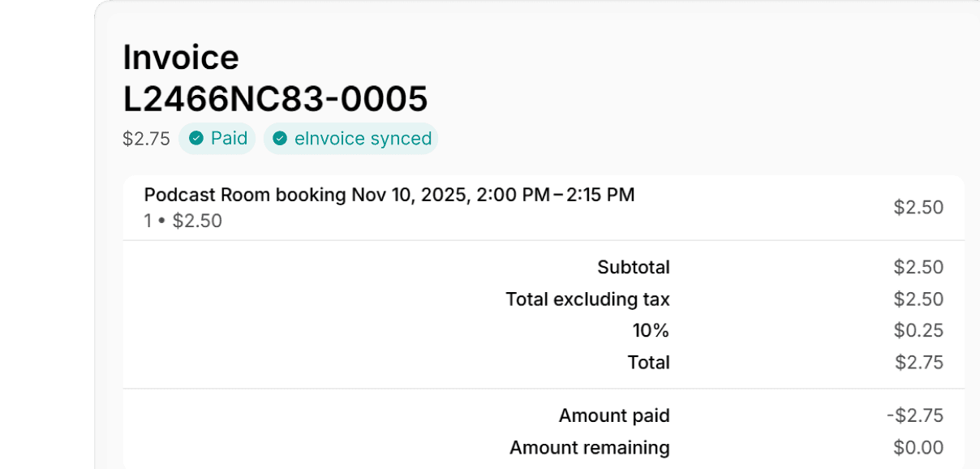
Task: Click the Invoice heading word
Action: [181, 58]
